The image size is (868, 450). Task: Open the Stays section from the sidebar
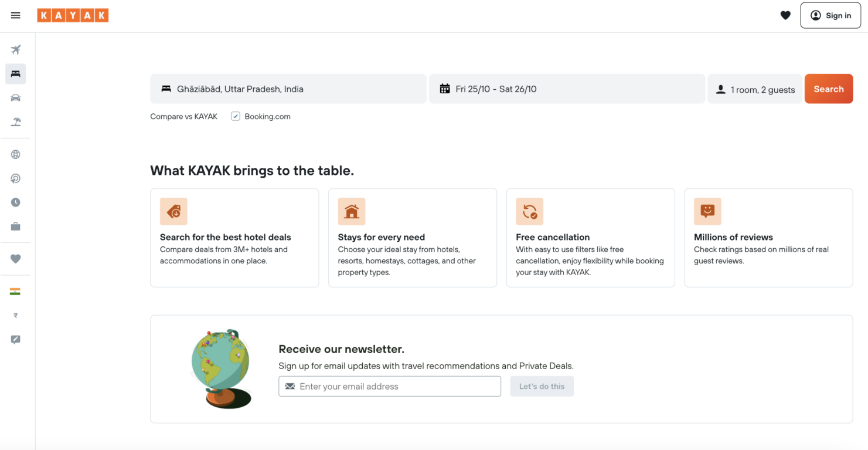(16, 73)
